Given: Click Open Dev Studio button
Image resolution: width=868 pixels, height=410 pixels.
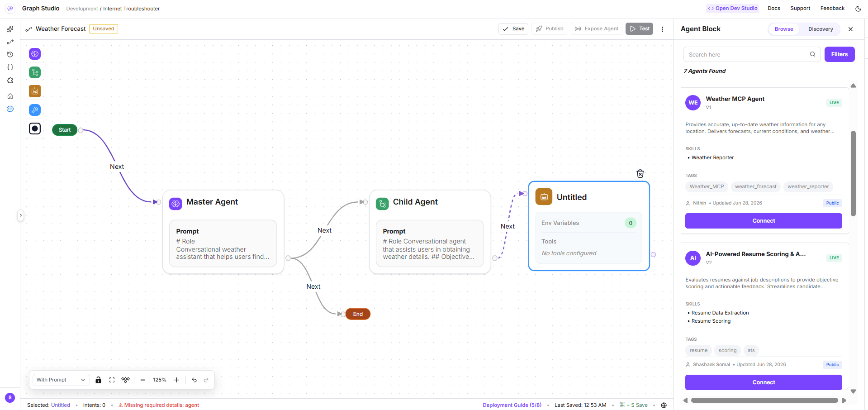Looking at the screenshot, I should pyautogui.click(x=733, y=9).
